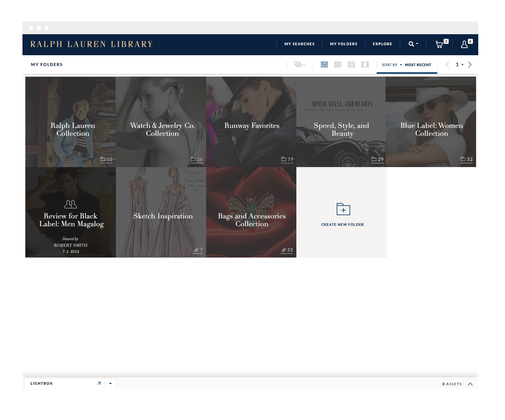Open the Sketch Inspiration folder
Image resolution: width=505 pixels, height=420 pixels.
(161, 212)
